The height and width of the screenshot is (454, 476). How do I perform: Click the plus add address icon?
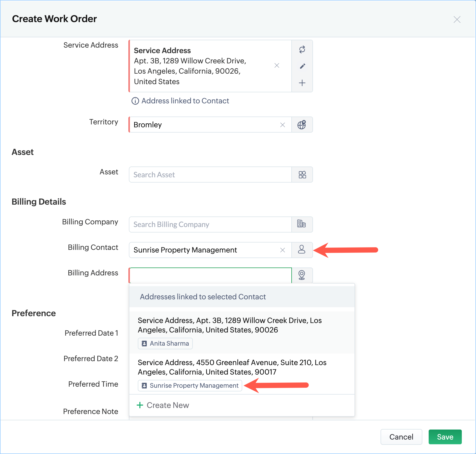pyautogui.click(x=302, y=83)
